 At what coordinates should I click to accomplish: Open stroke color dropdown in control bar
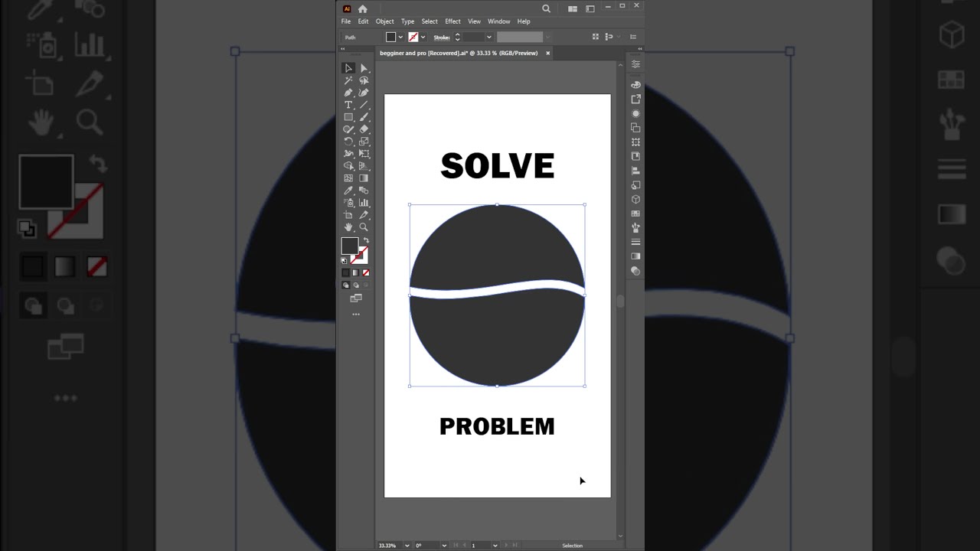pyautogui.click(x=423, y=37)
